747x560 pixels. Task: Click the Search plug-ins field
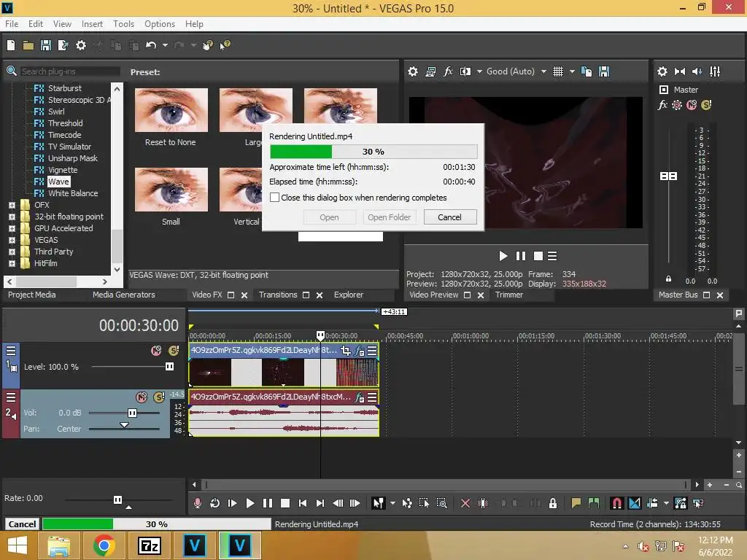pos(69,71)
